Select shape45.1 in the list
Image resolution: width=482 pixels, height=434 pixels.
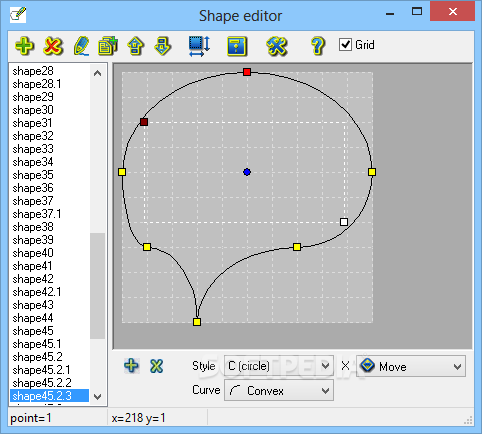[x=37, y=344]
